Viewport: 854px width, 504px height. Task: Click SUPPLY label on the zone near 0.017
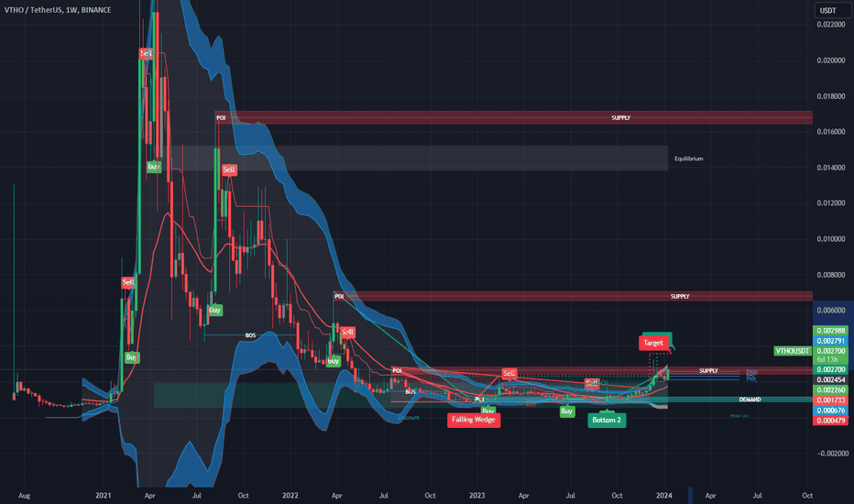[620, 117]
